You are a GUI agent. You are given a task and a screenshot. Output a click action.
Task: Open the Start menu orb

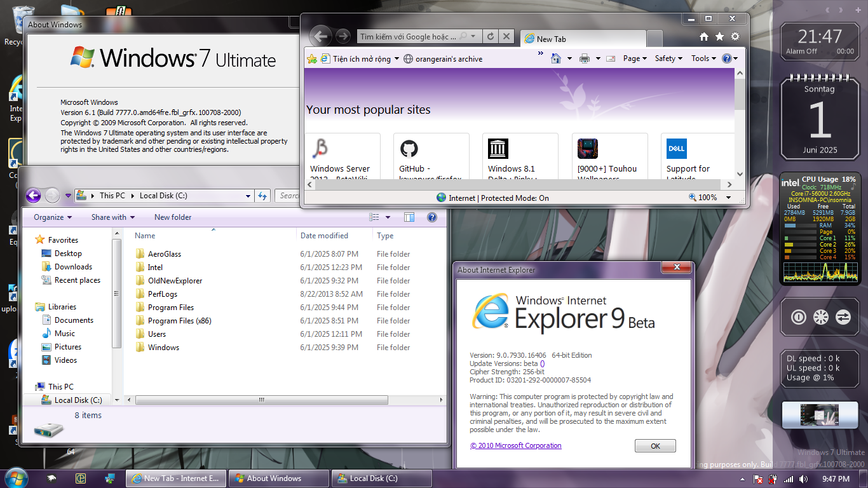(15, 477)
